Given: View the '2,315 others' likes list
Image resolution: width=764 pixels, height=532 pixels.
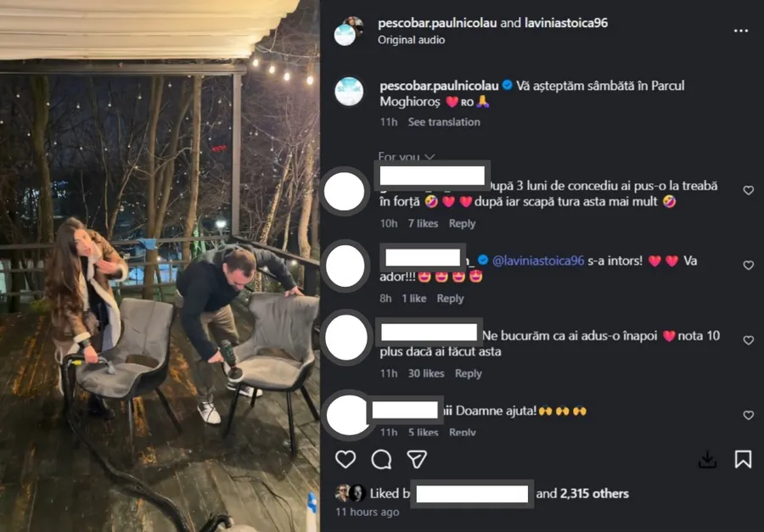Looking at the screenshot, I should pyautogui.click(x=594, y=494).
